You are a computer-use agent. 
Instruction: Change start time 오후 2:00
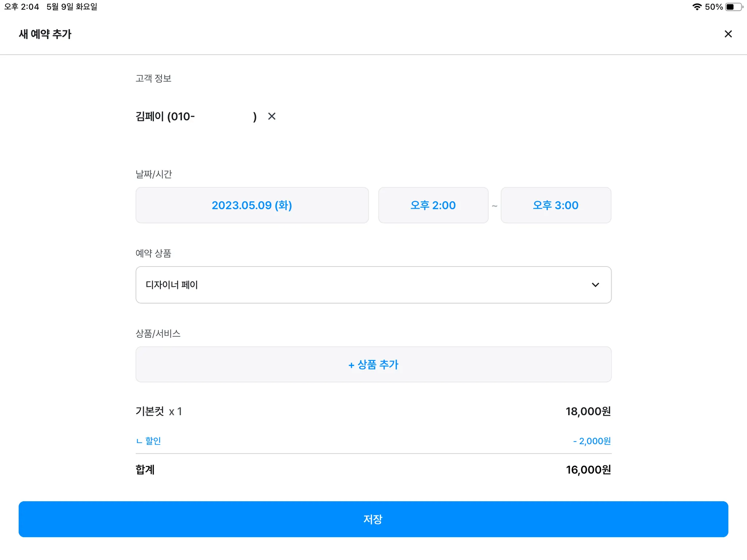(433, 205)
